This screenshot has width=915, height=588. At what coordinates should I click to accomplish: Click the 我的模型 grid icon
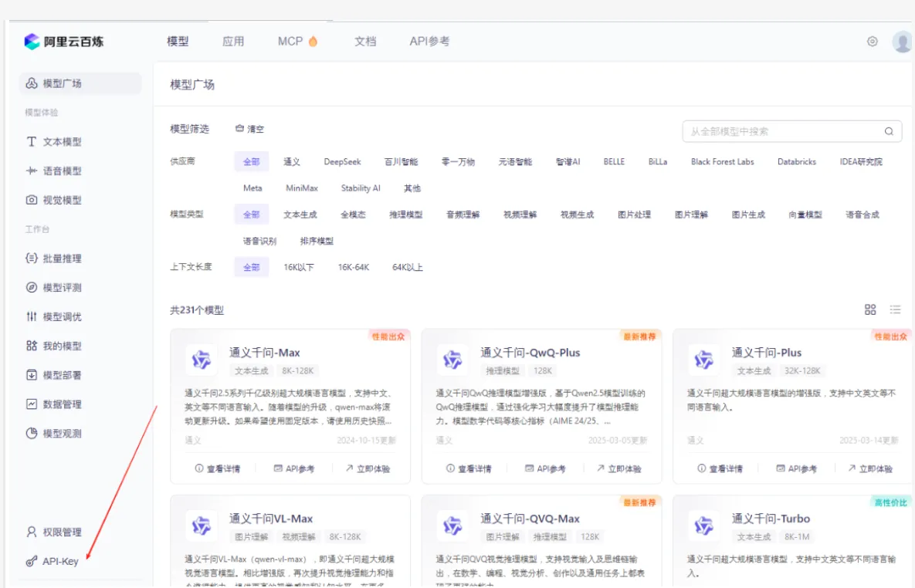tap(32, 346)
